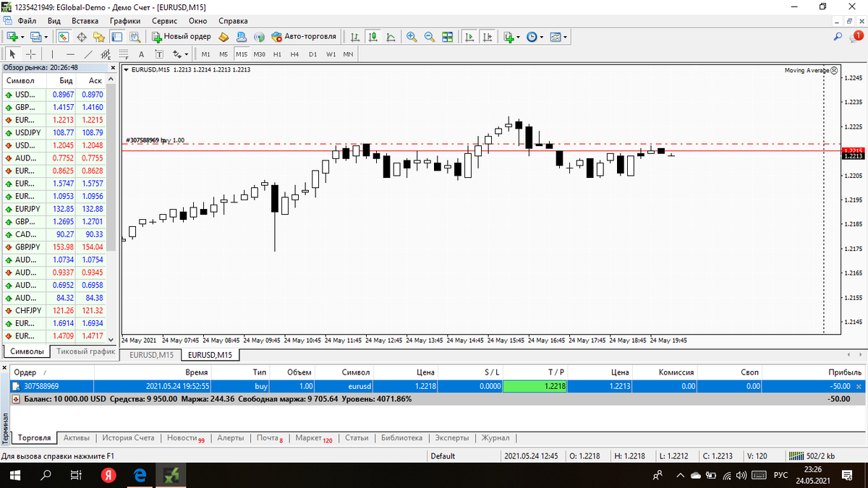Select the D1 timeframe
Image resolution: width=868 pixels, height=488 pixels.
click(312, 54)
